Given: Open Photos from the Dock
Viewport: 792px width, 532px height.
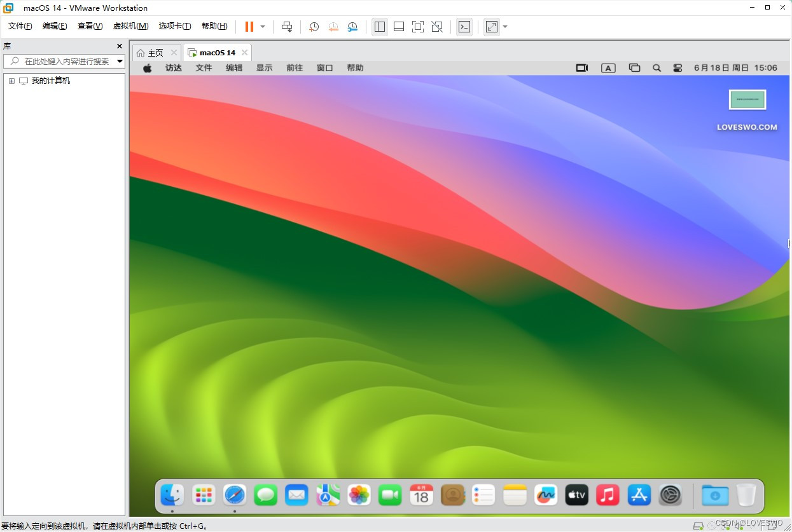Looking at the screenshot, I should (359, 494).
